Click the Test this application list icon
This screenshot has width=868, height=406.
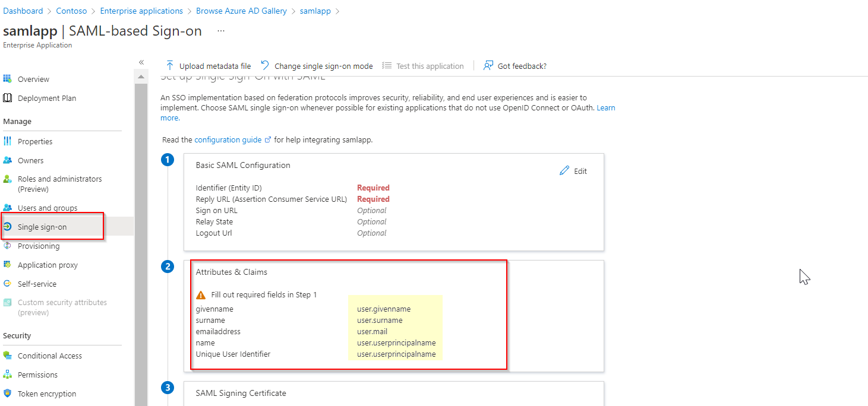click(x=387, y=65)
